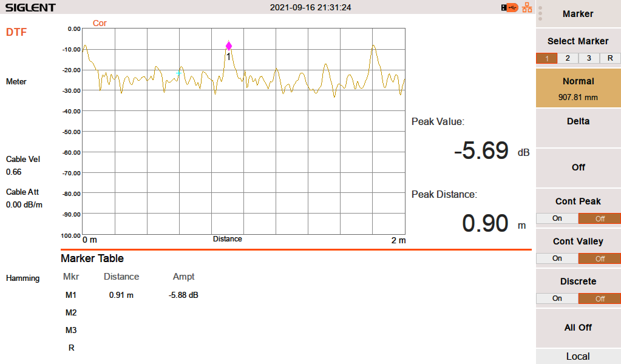Enable Discrete marker mode
This screenshot has width=621, height=364.
[x=557, y=298]
